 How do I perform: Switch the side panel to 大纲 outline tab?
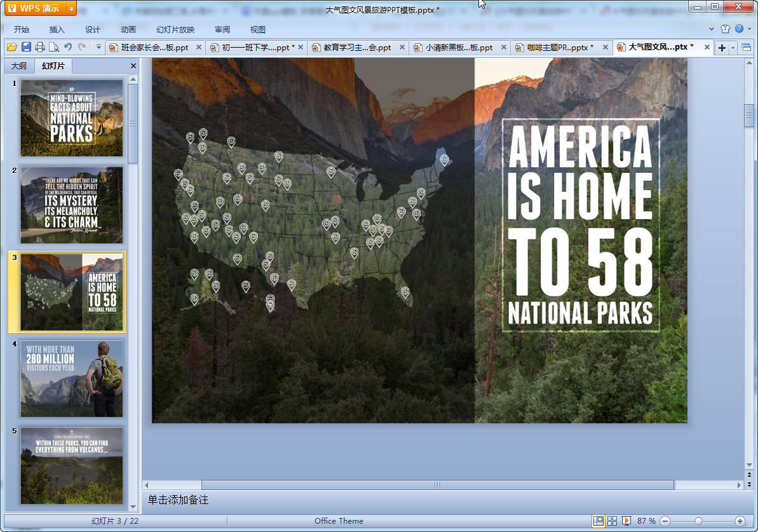coord(19,66)
